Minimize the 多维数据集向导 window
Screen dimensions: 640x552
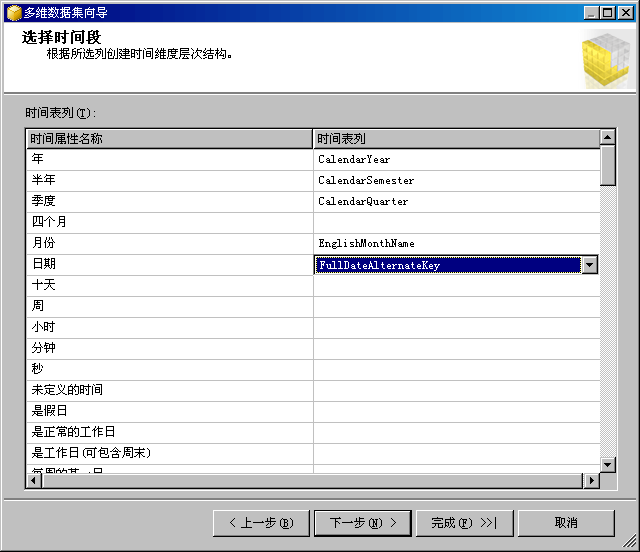click(x=591, y=13)
